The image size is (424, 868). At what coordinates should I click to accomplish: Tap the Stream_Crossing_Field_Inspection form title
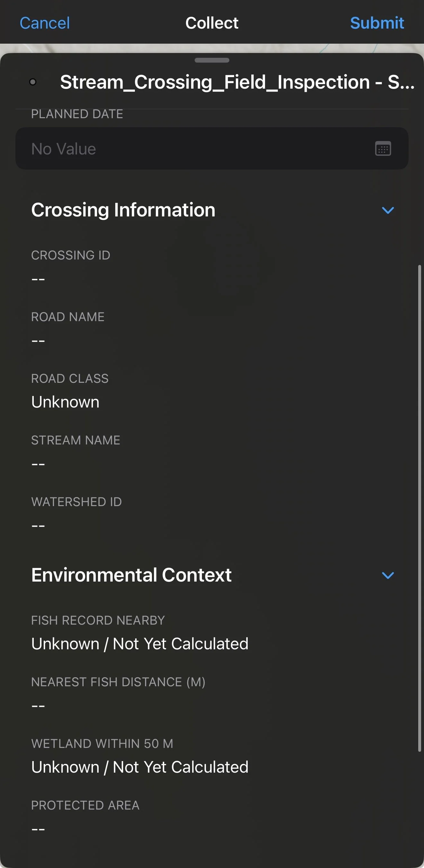point(237,82)
